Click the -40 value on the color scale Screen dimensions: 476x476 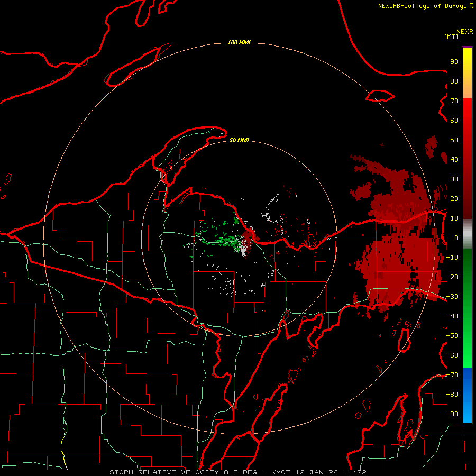(452, 316)
